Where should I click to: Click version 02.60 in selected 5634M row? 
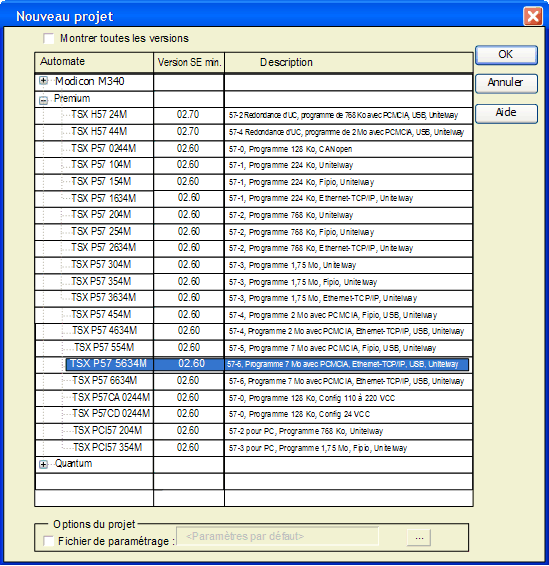coord(192,363)
